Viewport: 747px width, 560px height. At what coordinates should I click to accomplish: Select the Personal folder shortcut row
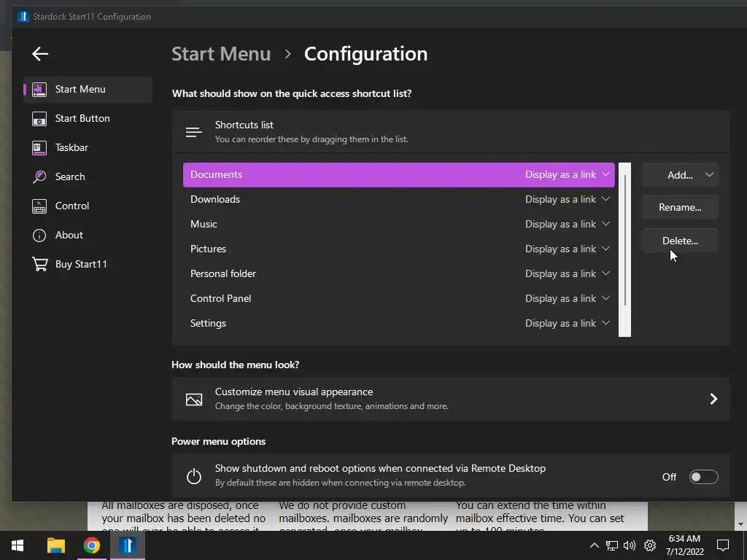(399, 274)
